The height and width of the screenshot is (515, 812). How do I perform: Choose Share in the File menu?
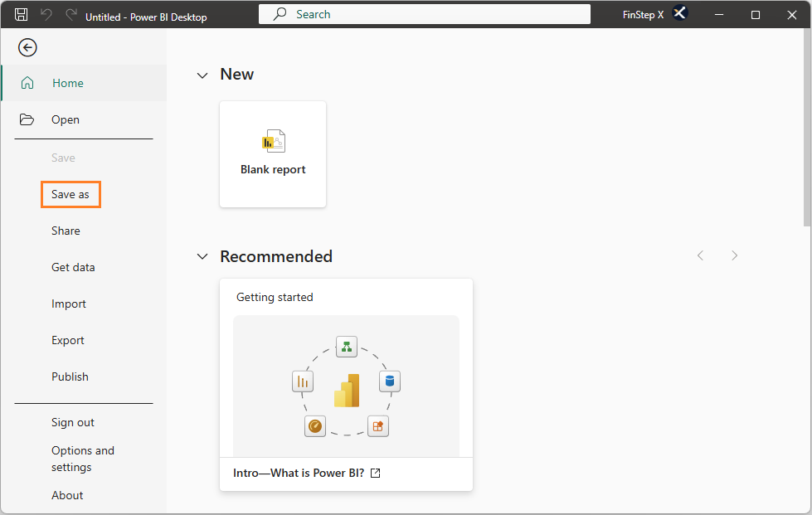(x=66, y=231)
